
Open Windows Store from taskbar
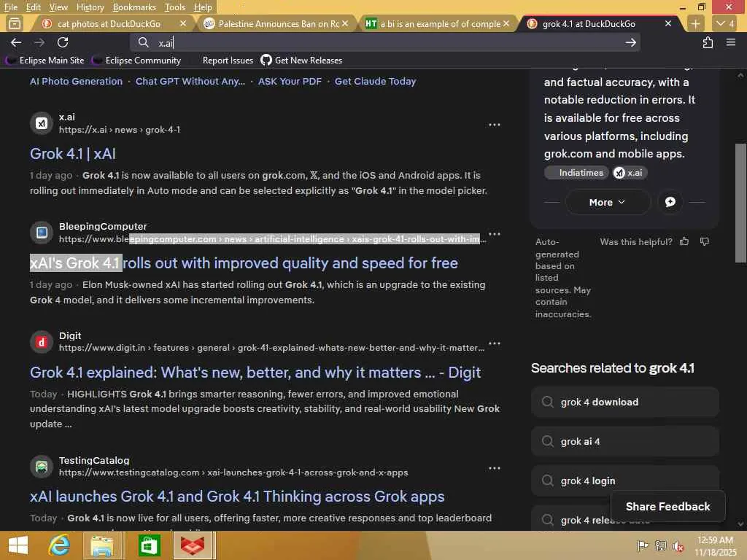(149, 545)
